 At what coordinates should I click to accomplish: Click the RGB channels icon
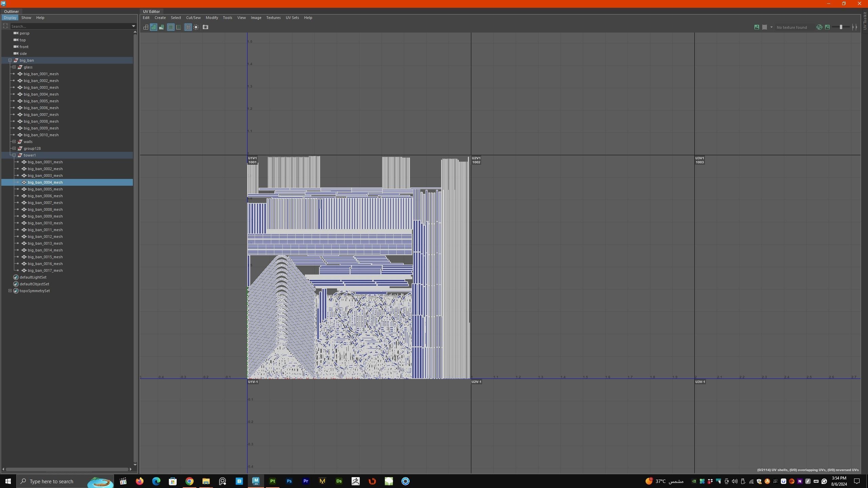click(x=819, y=27)
